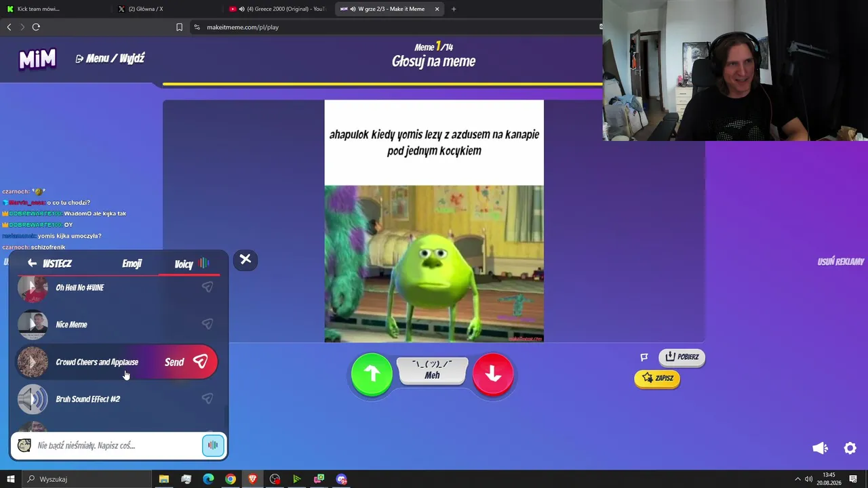Download the meme with Pobierz
This screenshot has width=868, height=488.
682,357
